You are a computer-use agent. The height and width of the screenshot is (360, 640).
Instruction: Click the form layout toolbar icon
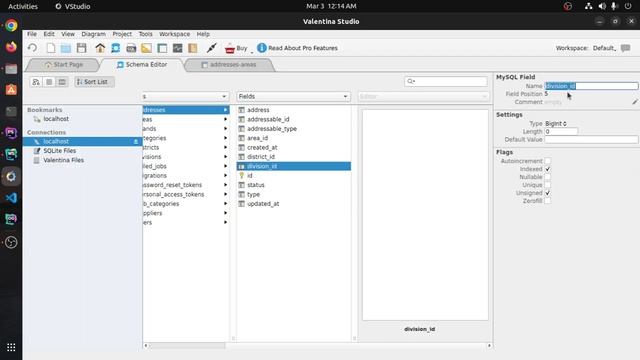click(x=162, y=48)
